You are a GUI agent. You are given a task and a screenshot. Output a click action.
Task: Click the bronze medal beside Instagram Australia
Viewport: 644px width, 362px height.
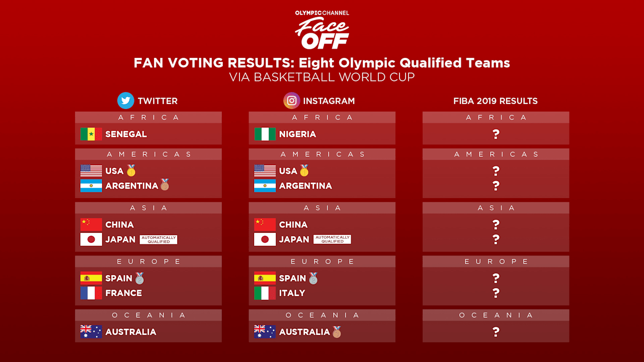[337, 332]
